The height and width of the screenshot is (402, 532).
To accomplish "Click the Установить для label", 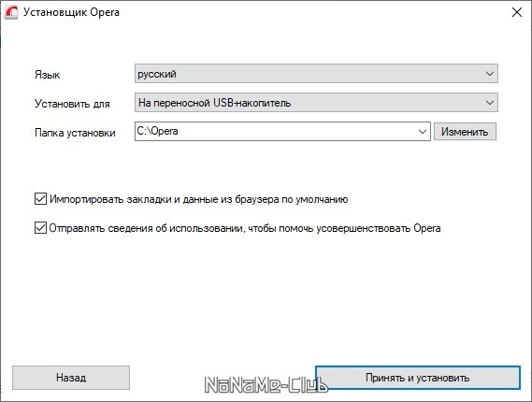I will click(x=72, y=104).
